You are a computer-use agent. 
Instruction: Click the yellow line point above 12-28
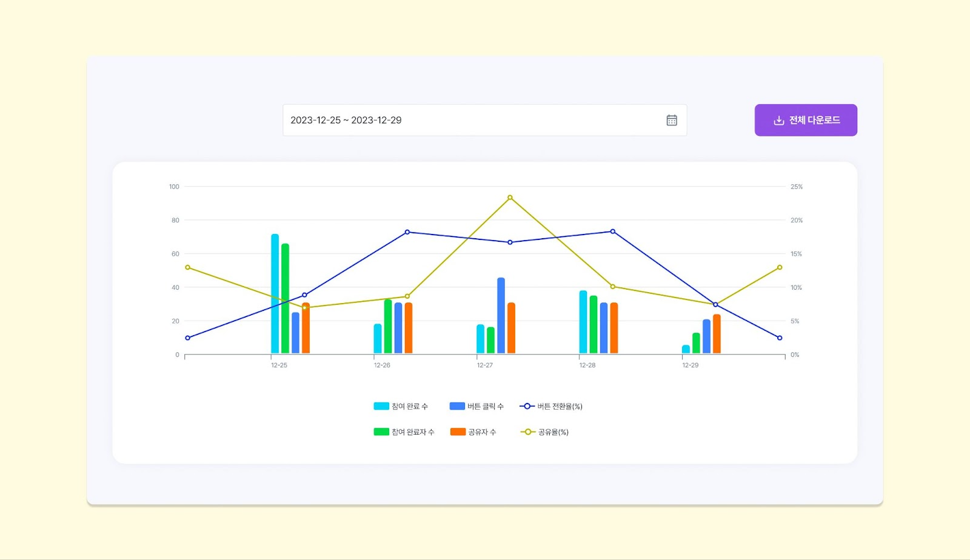[x=612, y=287]
